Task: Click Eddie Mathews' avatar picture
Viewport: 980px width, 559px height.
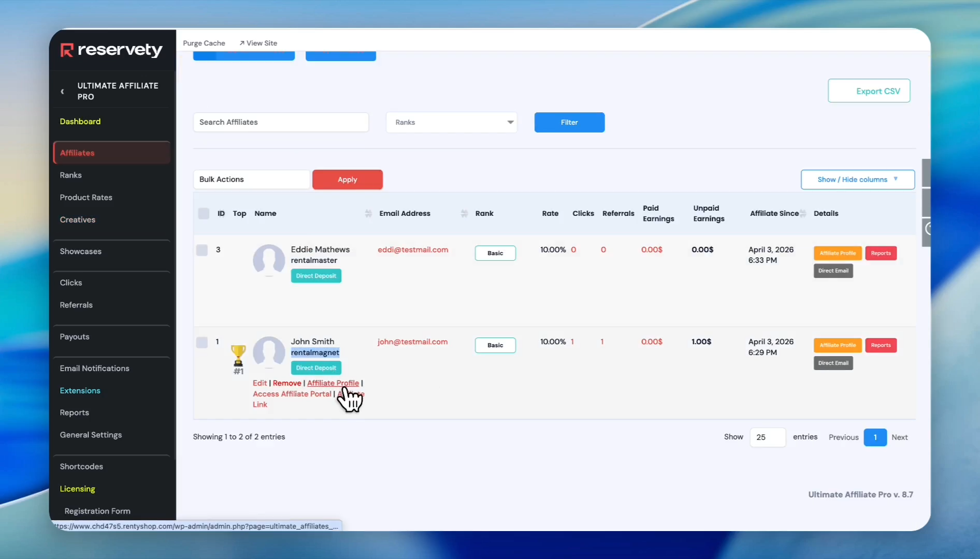Action: (268, 259)
